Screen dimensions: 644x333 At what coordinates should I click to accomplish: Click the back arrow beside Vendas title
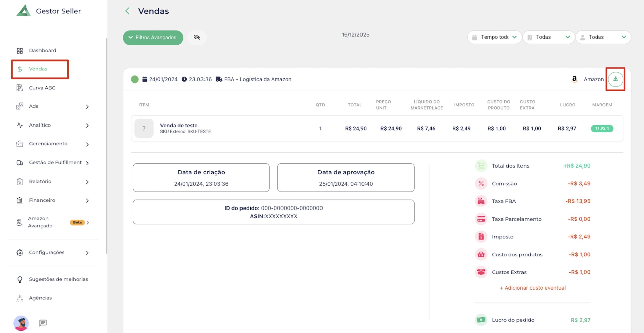128,11
